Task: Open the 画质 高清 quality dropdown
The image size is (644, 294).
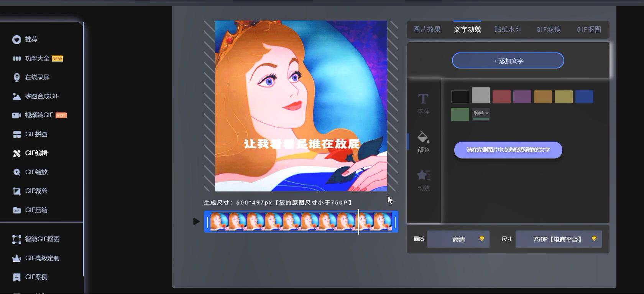Action: click(458, 239)
